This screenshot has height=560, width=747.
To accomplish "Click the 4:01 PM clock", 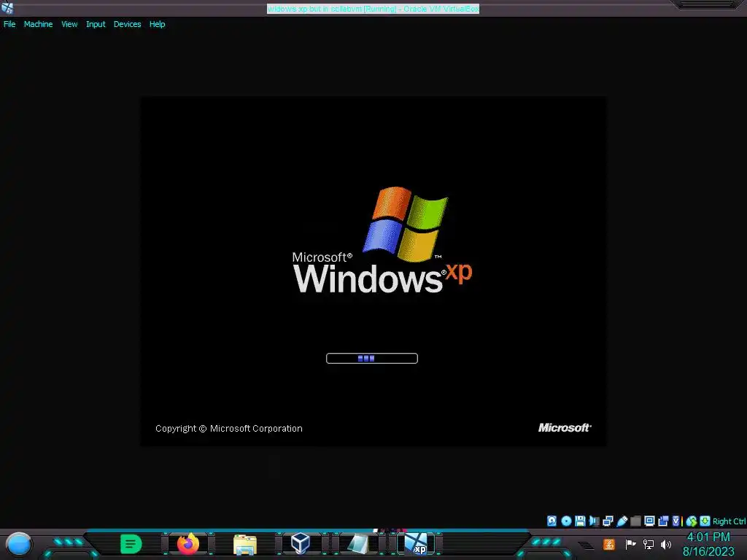I will [x=708, y=537].
